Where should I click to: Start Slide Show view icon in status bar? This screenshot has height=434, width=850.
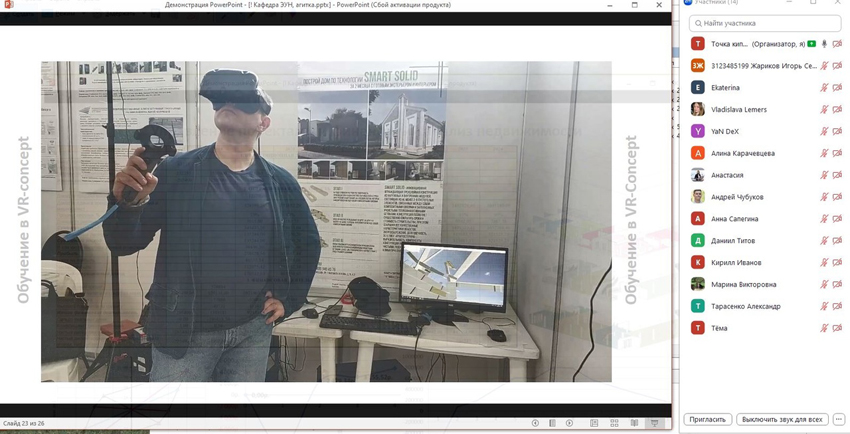[654, 423]
